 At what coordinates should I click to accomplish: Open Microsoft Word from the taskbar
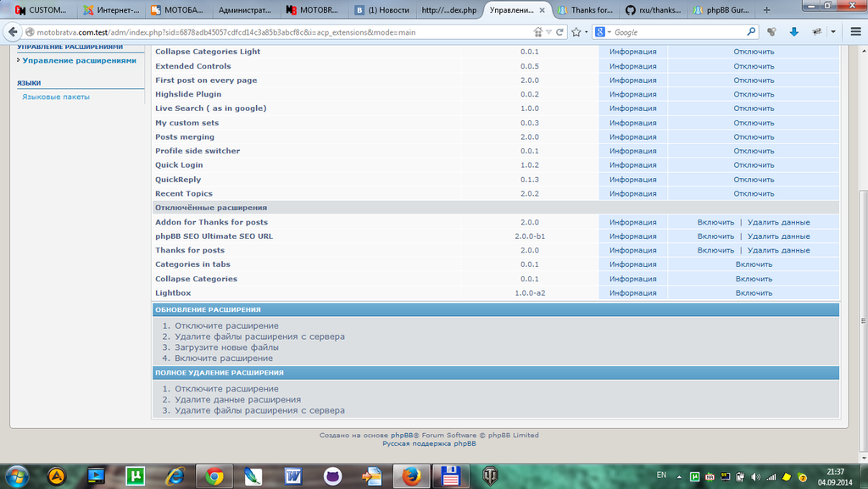(293, 476)
